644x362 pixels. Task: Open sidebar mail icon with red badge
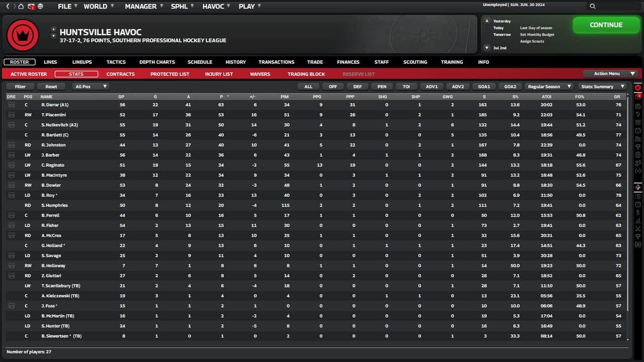[638, 97]
